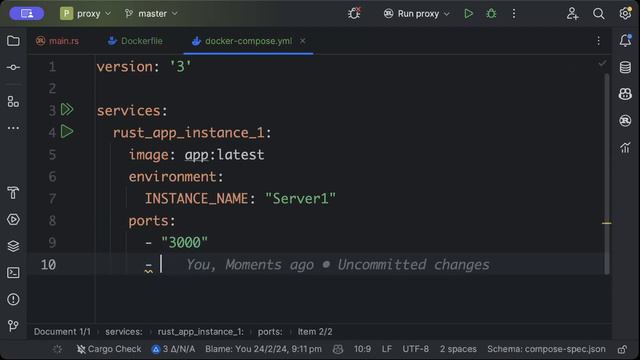Open the Terminal tool window

pos(13,273)
